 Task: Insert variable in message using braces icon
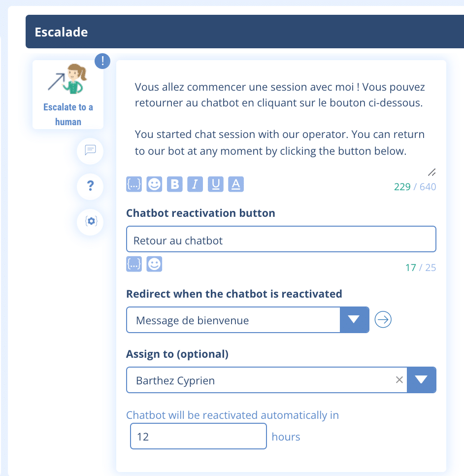(x=134, y=184)
